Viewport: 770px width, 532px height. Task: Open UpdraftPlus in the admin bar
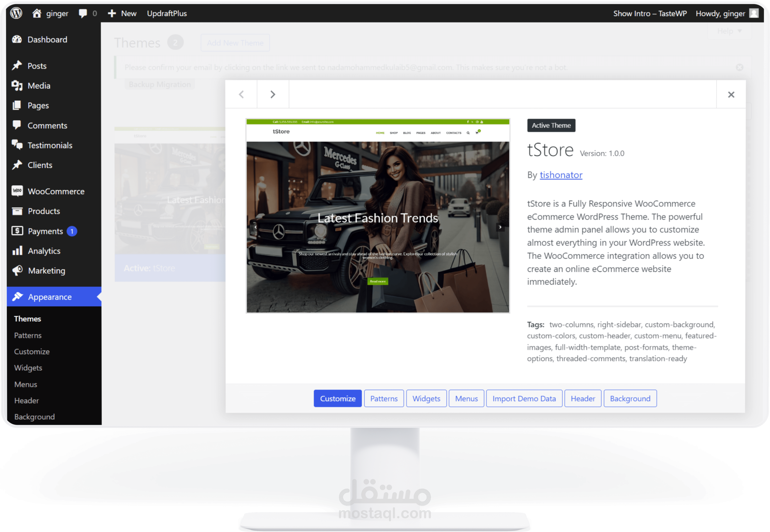[x=167, y=13]
